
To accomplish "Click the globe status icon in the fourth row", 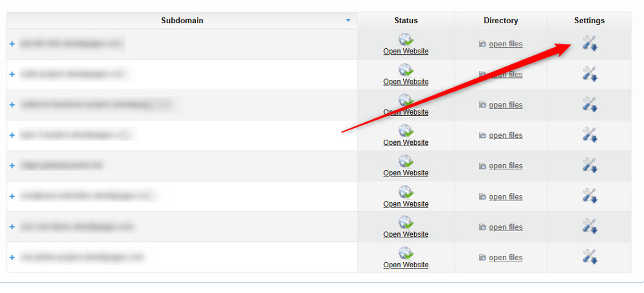I will [406, 131].
